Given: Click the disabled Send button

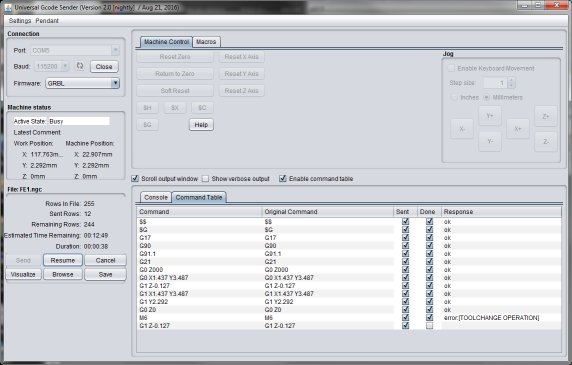Looking at the screenshot, I should click(x=23, y=260).
